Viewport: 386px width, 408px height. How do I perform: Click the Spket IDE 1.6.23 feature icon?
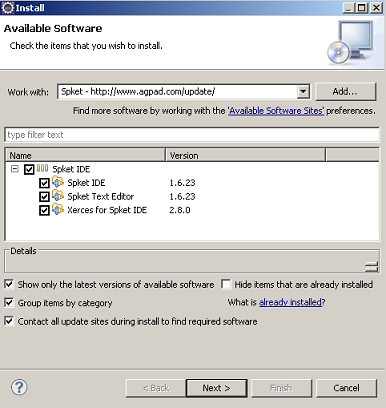point(58,182)
